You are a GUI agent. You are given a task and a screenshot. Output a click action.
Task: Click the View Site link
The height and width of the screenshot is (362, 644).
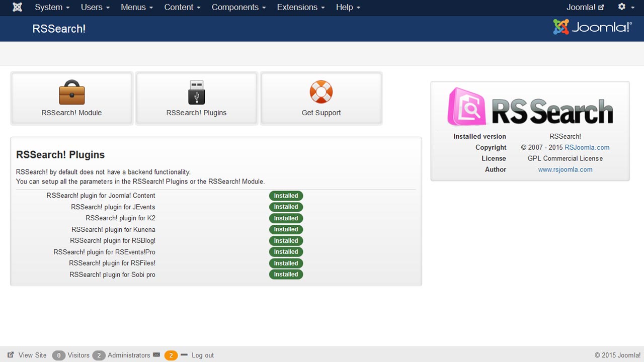[32, 355]
